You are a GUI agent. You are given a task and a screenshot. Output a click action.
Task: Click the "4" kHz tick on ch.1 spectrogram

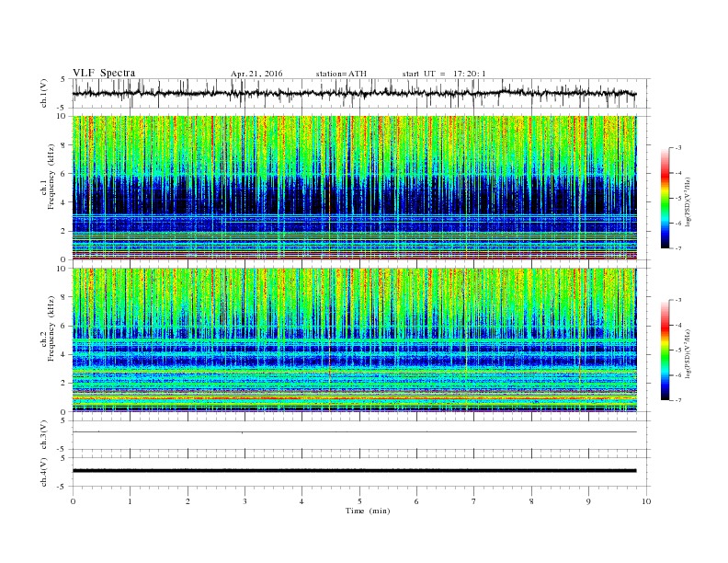pos(64,202)
